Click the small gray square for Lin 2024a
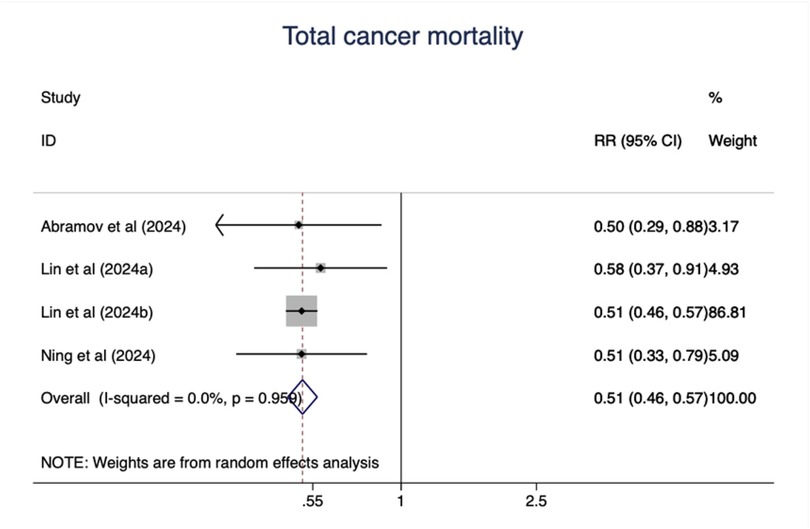Screen dimensions: 810x529 (x=321, y=268)
